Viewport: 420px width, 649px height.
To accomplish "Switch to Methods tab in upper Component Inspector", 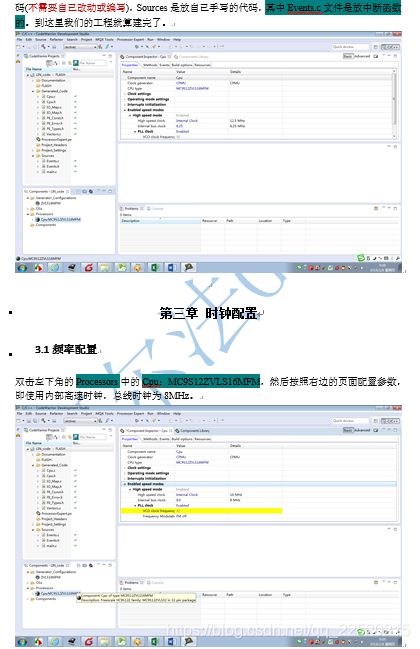I will point(150,65).
